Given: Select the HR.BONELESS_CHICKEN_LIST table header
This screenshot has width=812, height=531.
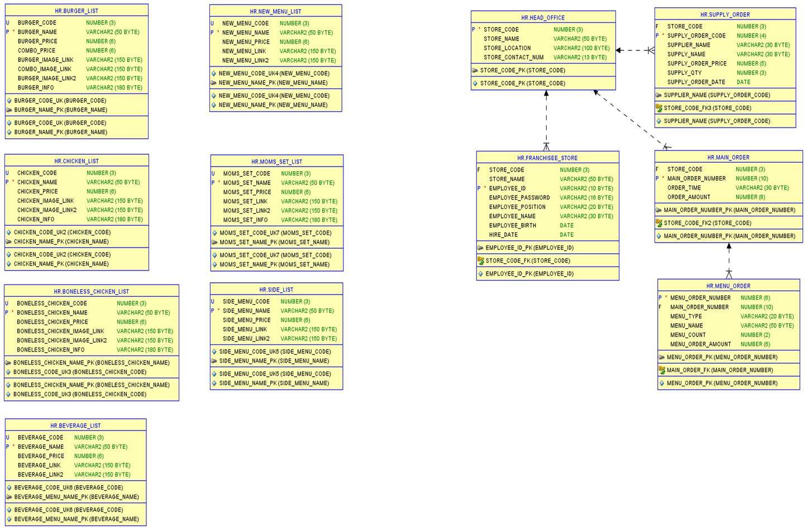Looking at the screenshot, I should (91, 291).
